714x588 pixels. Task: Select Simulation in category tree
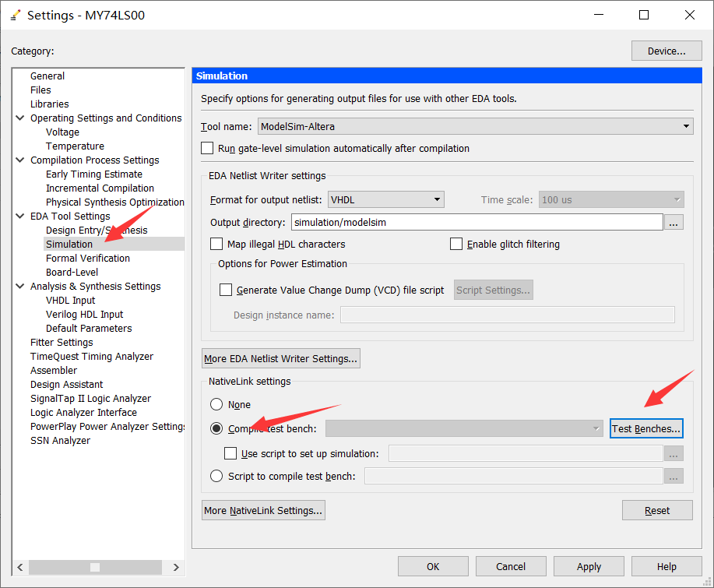tap(69, 244)
